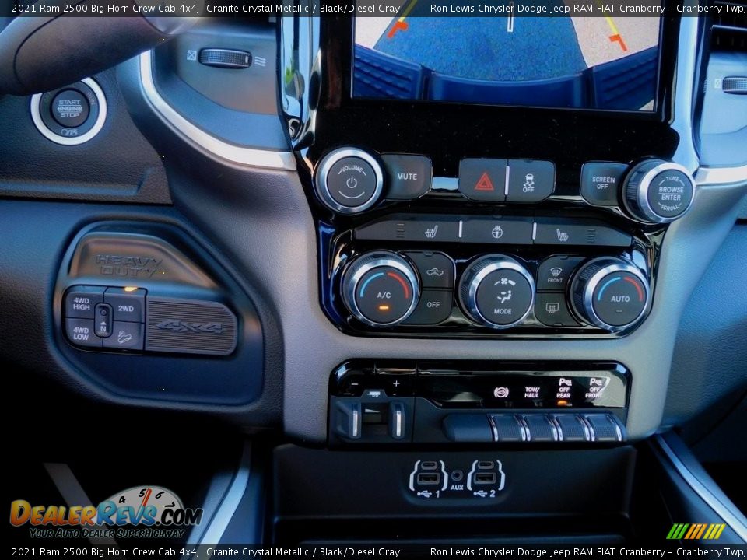Select 2WD drive mode
The width and height of the screenshot is (747, 560).
(x=126, y=309)
